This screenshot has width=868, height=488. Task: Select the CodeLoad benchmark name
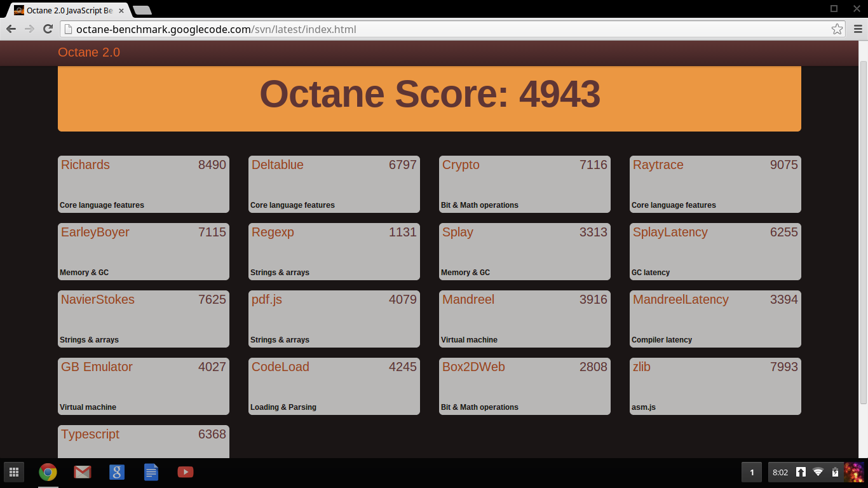click(x=280, y=367)
